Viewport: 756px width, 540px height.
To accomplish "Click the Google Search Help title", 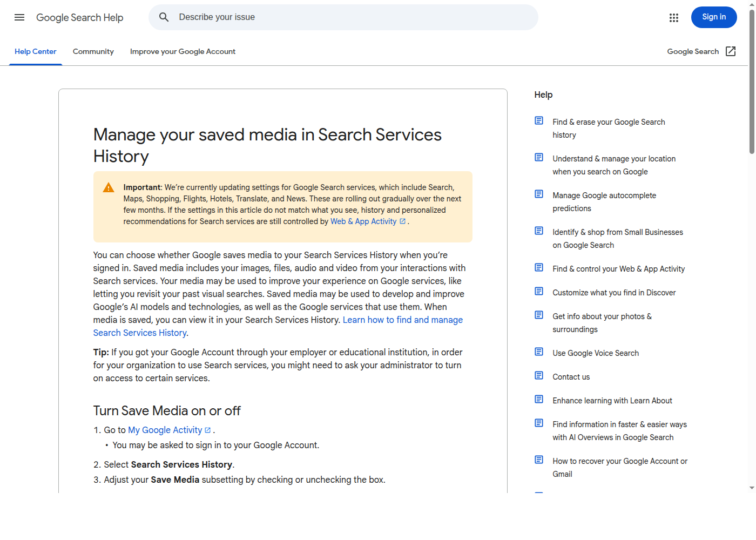I will (80, 18).
